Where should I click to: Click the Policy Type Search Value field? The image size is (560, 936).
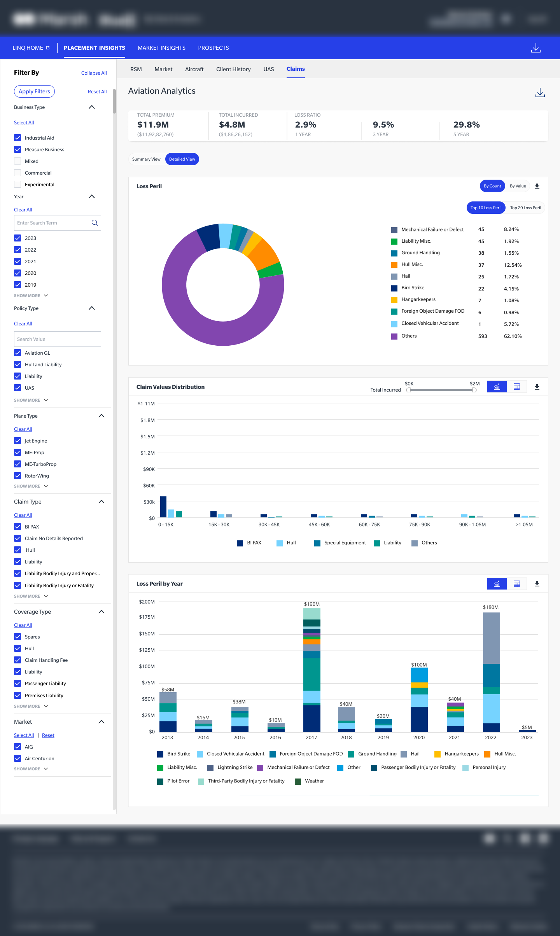click(x=58, y=339)
